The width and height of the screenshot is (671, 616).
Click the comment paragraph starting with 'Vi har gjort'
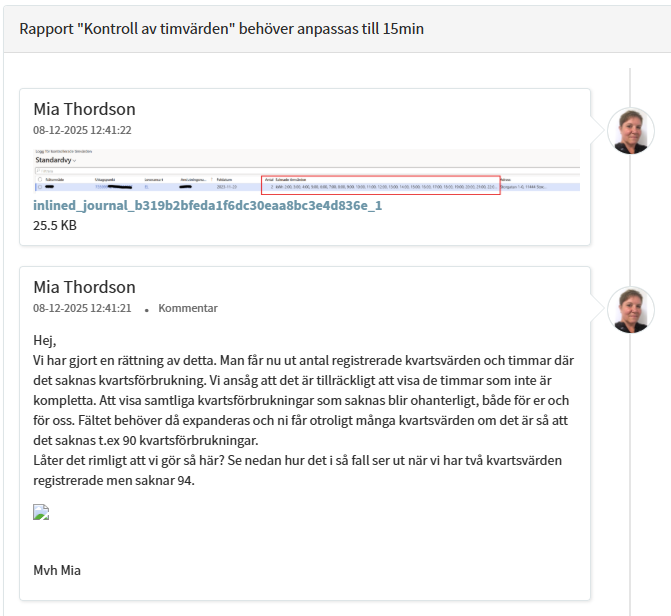click(x=300, y=400)
